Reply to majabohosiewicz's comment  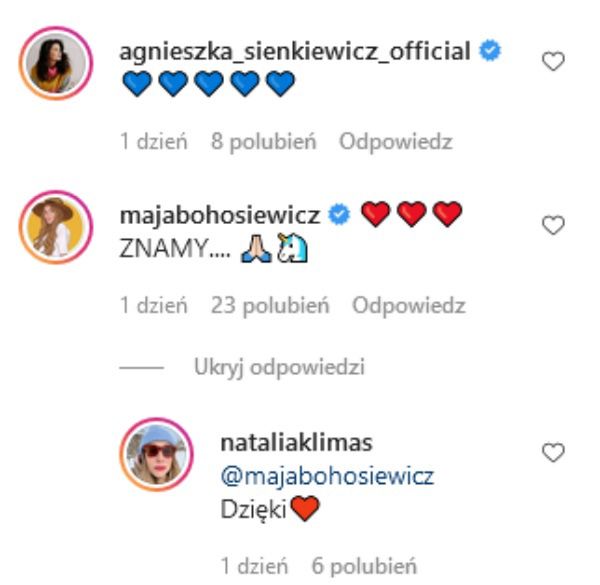(x=408, y=306)
